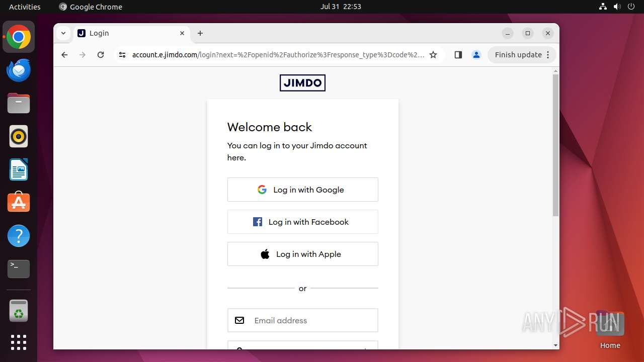This screenshot has height=362, width=644.
Task: Click the Apple logo icon
Action: 265,254
